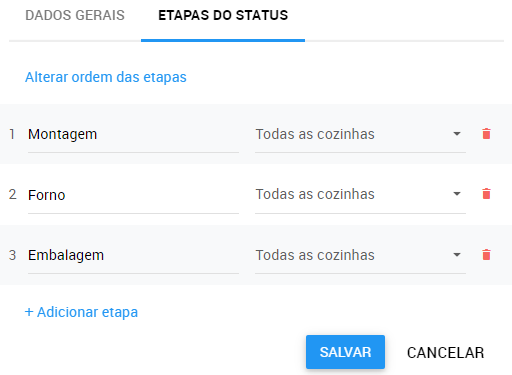512x375 pixels.
Task: Select the Etapas do Status tab
Action: 223,16
